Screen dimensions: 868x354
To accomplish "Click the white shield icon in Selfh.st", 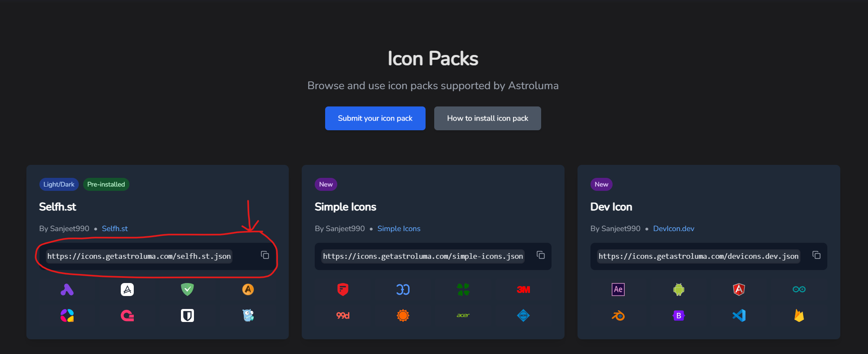I will click(187, 315).
